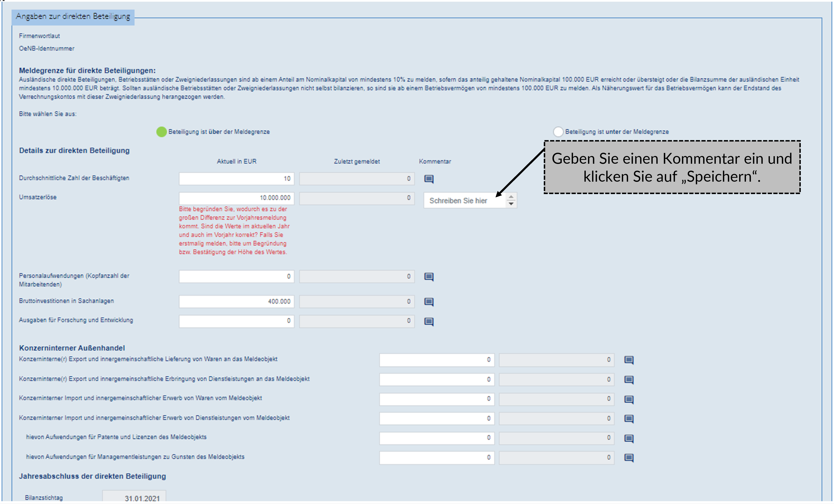This screenshot has height=504, width=834.
Task: Open comment icon for Patente und Lizenzen row
Action: pos(629,438)
